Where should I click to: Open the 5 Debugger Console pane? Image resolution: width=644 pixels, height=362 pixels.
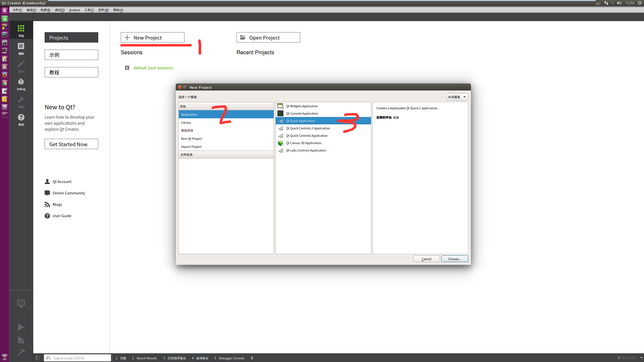coord(229,358)
